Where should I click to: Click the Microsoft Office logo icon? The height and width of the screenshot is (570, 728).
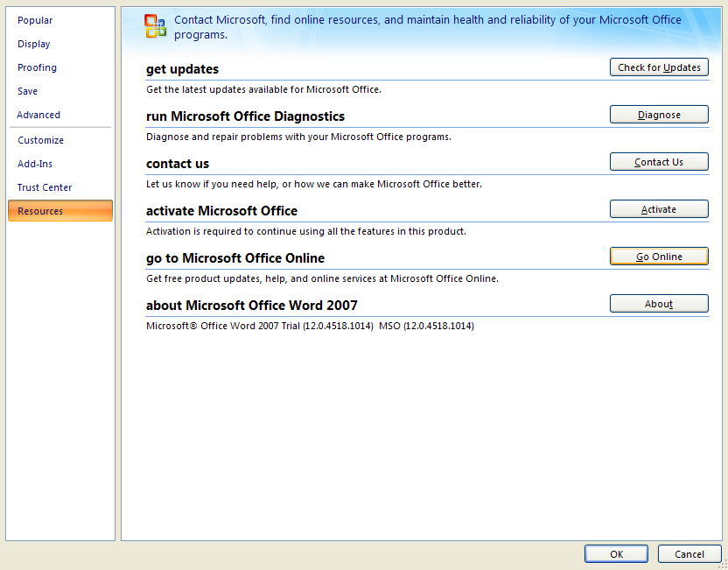(x=155, y=26)
